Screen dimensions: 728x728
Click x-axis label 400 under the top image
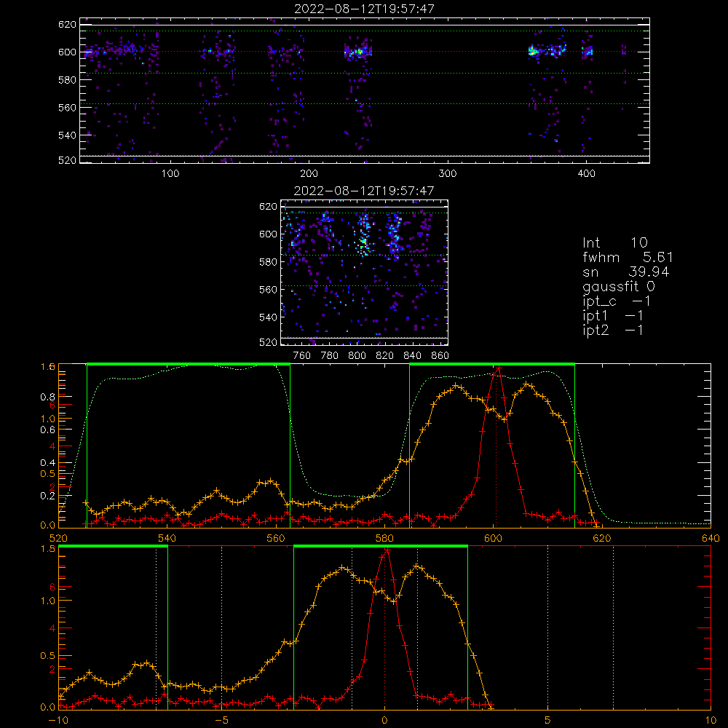pos(586,174)
